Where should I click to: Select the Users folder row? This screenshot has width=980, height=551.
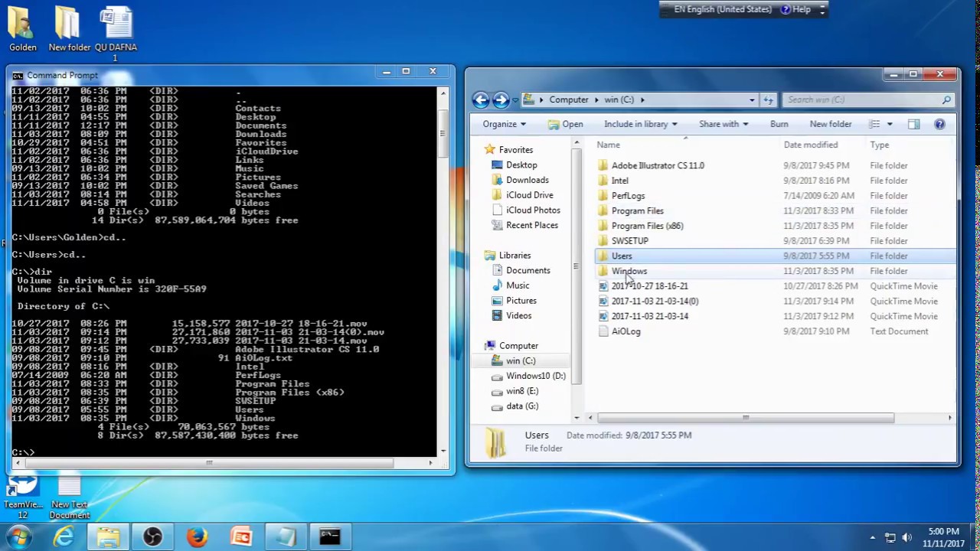tap(775, 256)
